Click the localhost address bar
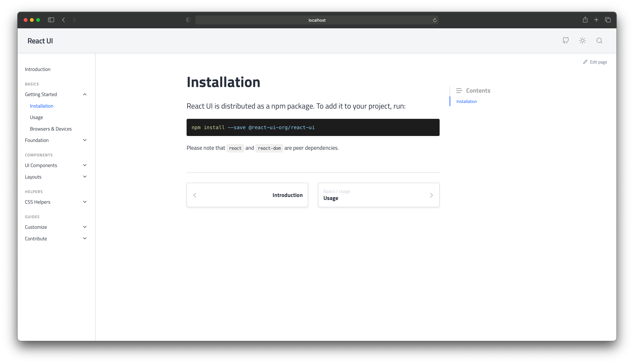634x364 pixels. coord(317,20)
